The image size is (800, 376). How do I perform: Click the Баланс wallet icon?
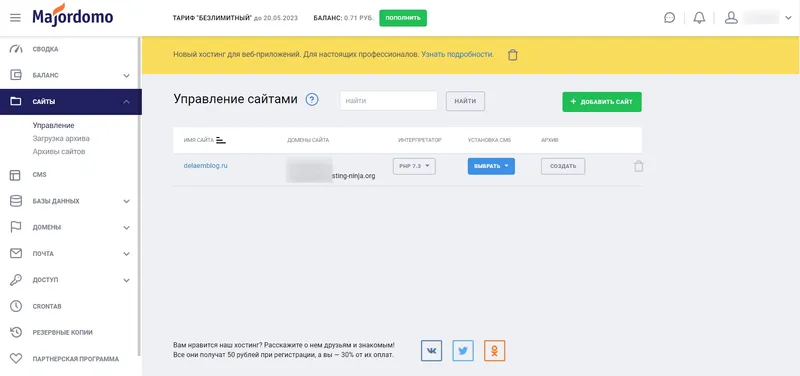(16, 75)
